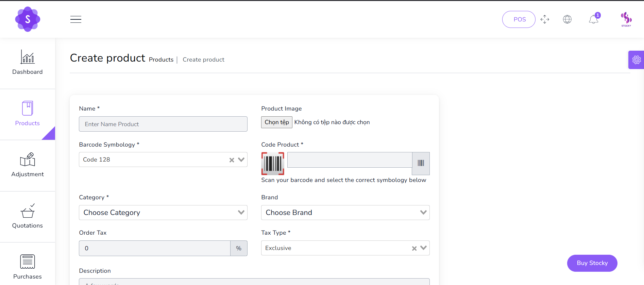Viewport: 644px width, 285px height.
Task: Expand the Tax Type dropdown
Action: tap(423, 248)
